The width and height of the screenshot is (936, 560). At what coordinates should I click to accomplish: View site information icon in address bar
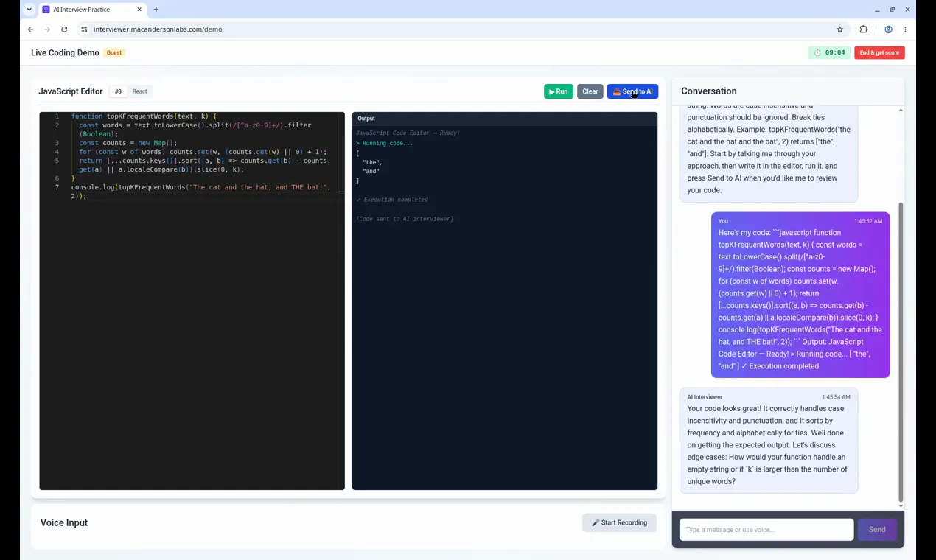[84, 29]
